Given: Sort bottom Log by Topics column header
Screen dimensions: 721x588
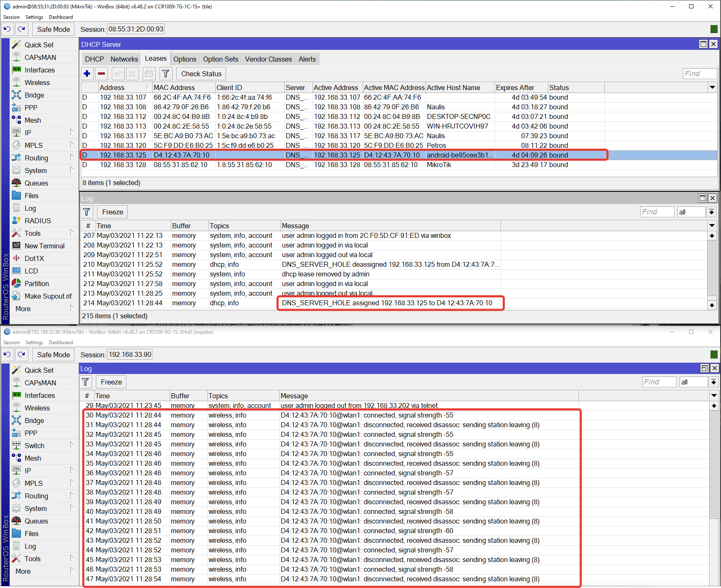Looking at the screenshot, I should (243, 396).
